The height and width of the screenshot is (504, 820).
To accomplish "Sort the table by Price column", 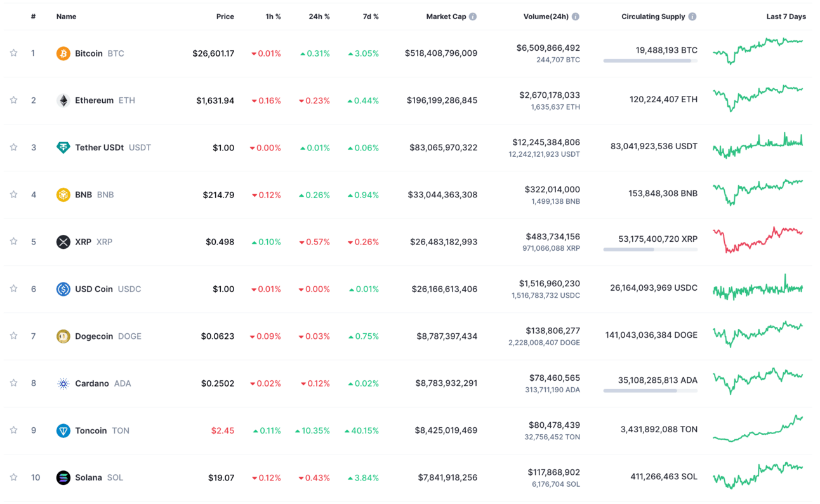I will [225, 17].
